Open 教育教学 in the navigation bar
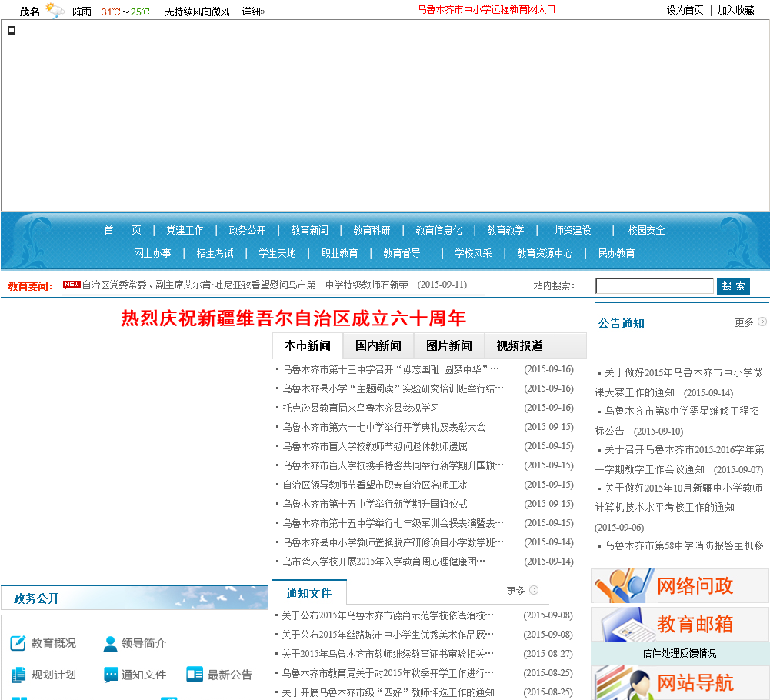The image size is (770, 700). [505, 230]
